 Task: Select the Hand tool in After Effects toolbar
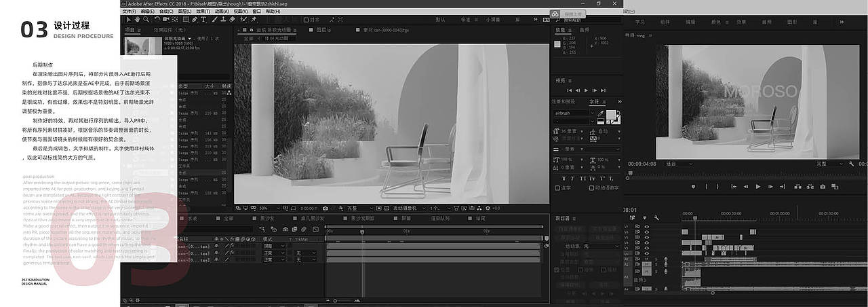coord(138,20)
